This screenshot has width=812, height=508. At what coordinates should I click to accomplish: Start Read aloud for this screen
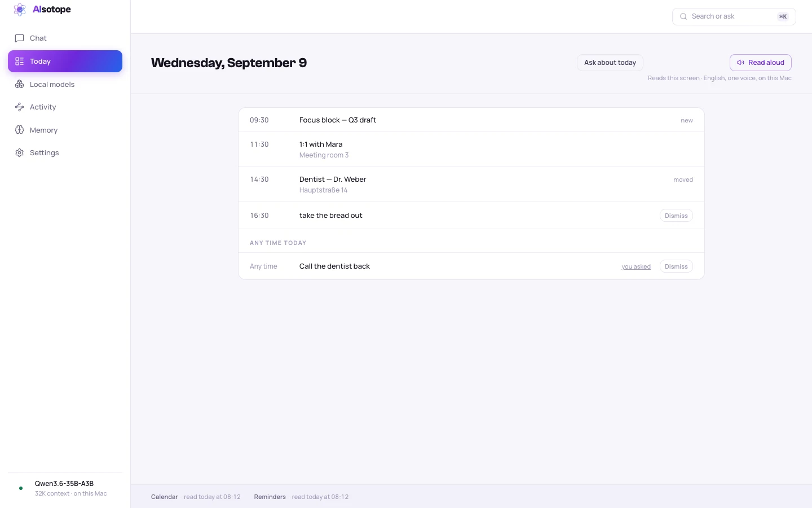point(761,63)
